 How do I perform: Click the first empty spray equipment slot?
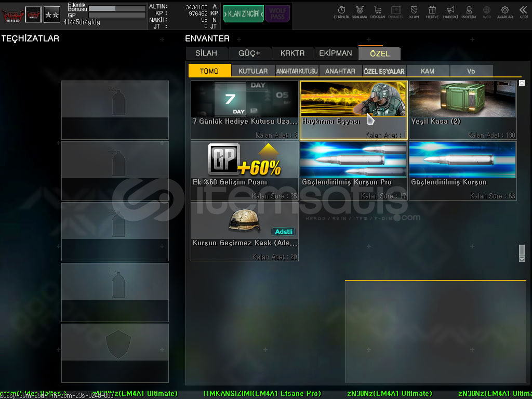[x=115, y=110]
